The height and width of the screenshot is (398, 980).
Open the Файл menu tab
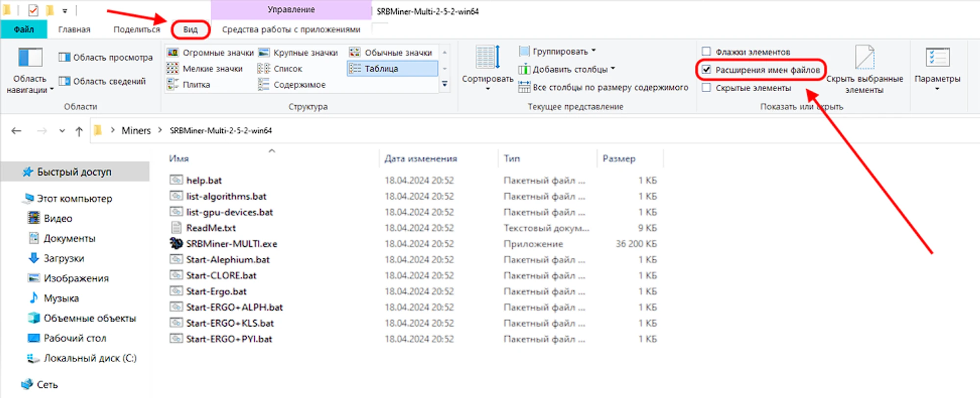click(24, 29)
